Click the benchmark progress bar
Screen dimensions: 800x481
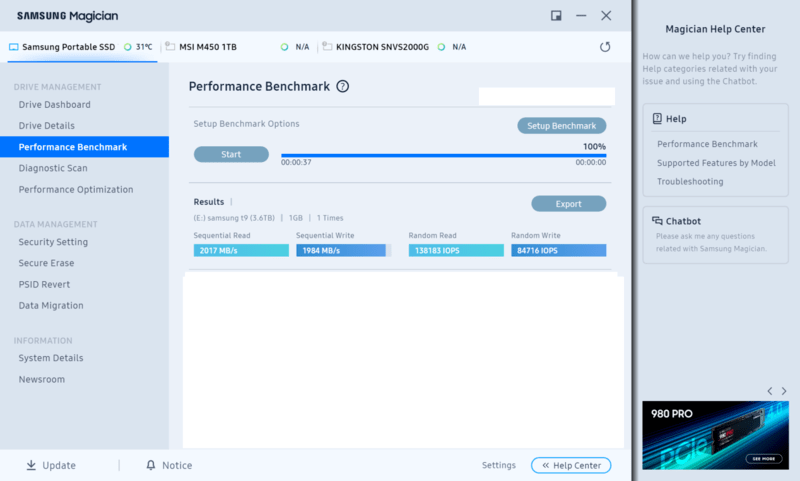[x=443, y=156]
